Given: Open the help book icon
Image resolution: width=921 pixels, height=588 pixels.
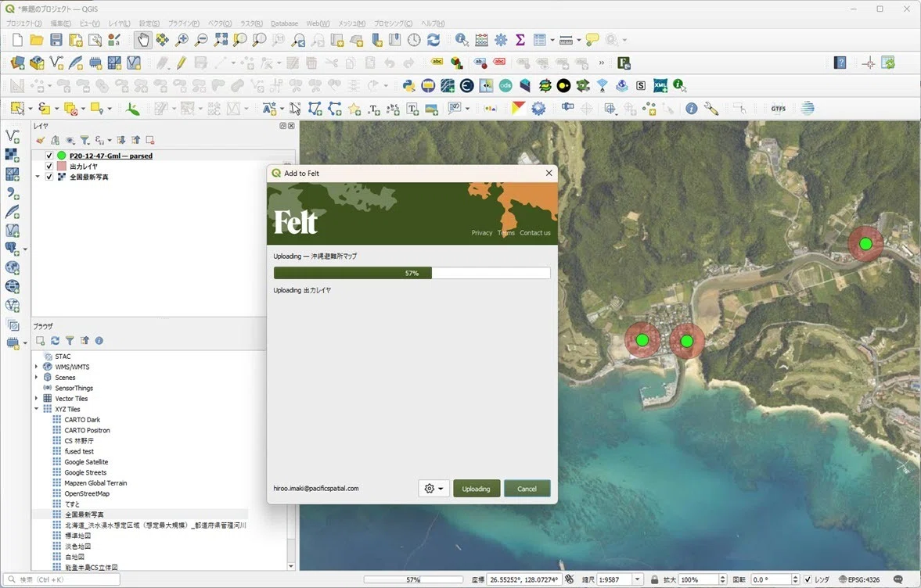Looking at the screenshot, I should (840, 63).
